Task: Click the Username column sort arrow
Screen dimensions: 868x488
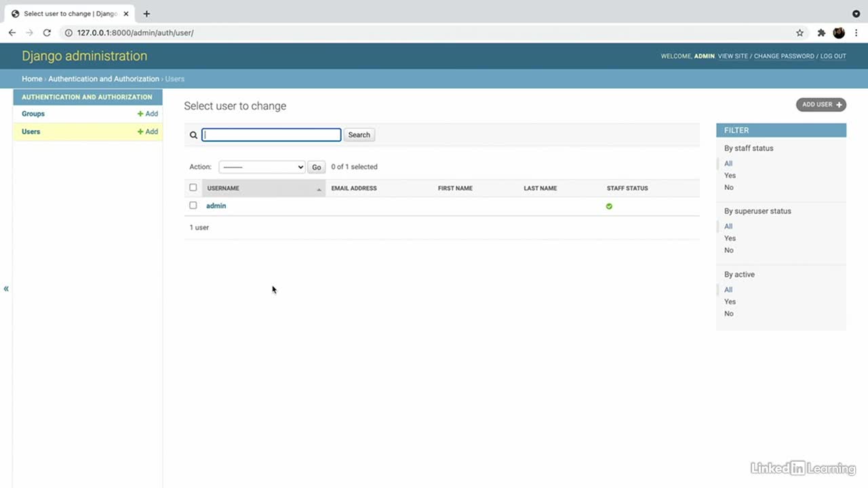Action: pos(319,190)
